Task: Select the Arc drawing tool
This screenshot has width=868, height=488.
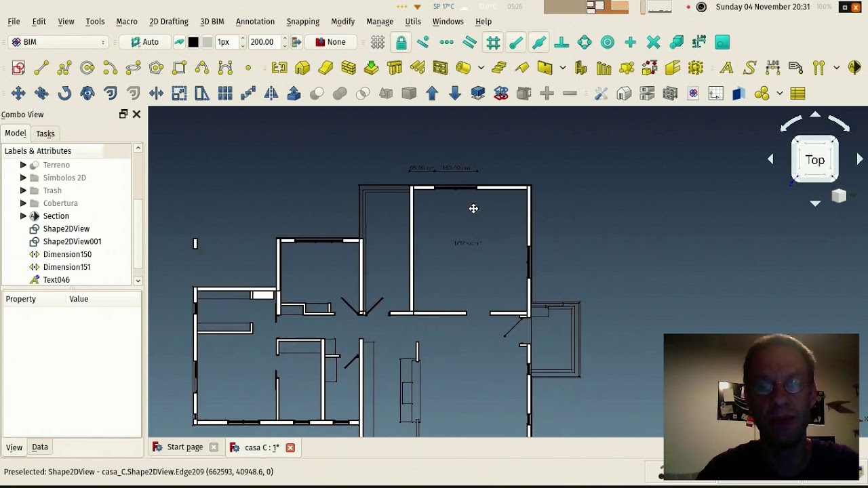Action: click(x=111, y=68)
